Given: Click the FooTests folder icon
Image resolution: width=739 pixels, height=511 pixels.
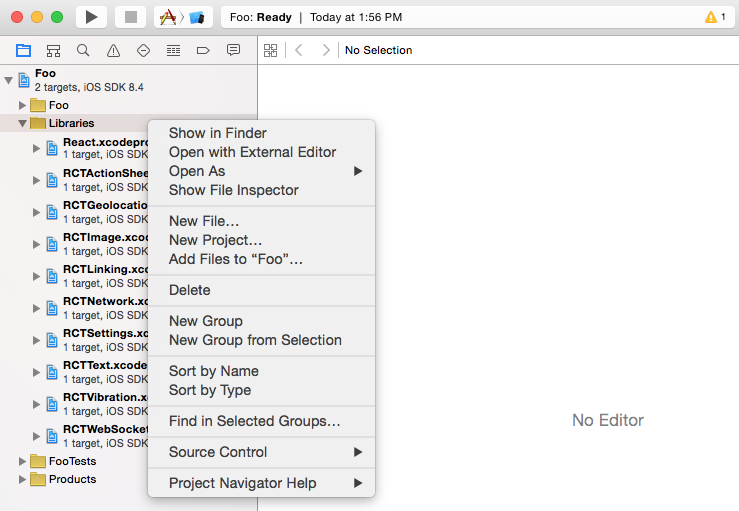Looking at the screenshot, I should [38, 461].
